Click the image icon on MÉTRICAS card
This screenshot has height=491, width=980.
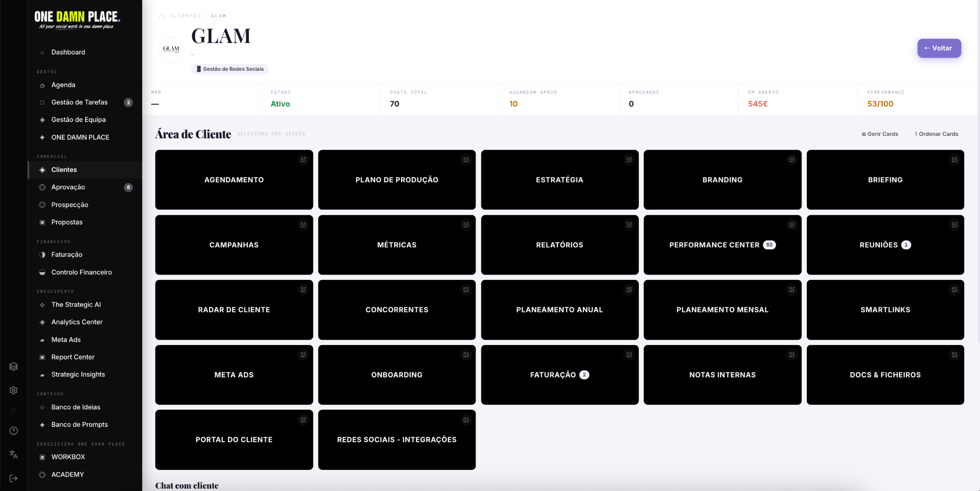pos(466,225)
